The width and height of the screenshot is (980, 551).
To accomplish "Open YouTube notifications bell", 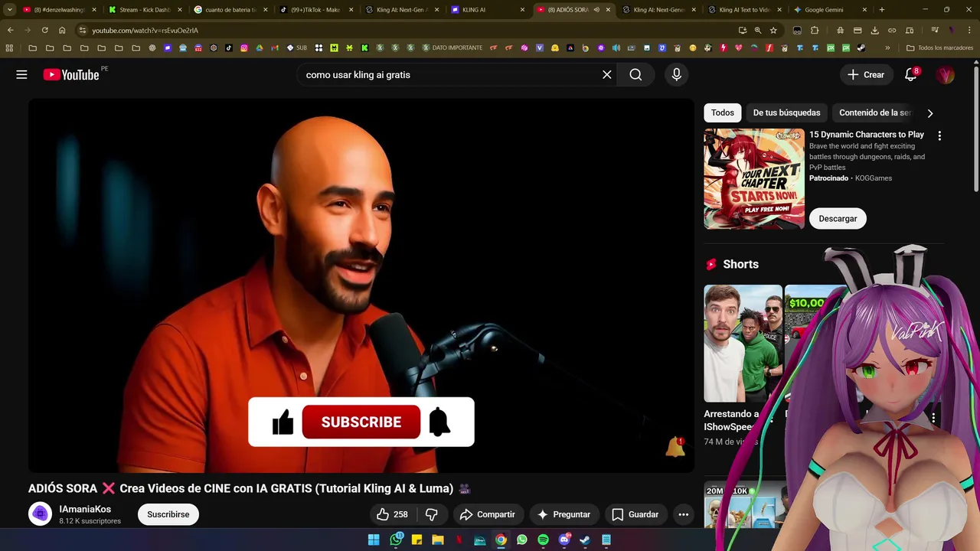I will (x=910, y=74).
